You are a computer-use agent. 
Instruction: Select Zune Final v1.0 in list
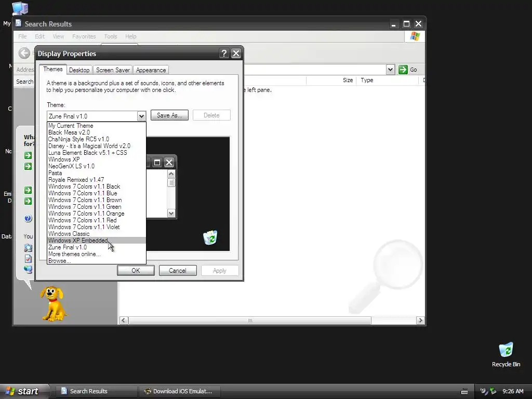[x=96, y=247]
